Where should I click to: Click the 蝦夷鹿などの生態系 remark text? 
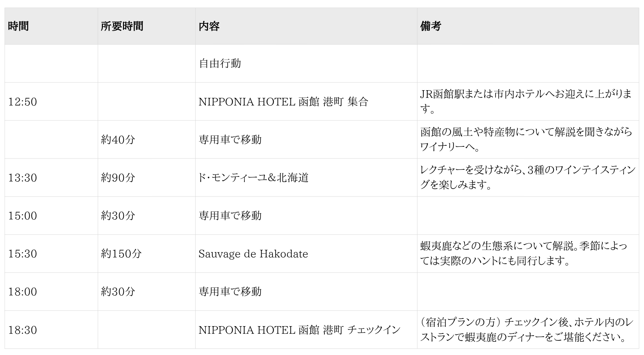(x=523, y=254)
